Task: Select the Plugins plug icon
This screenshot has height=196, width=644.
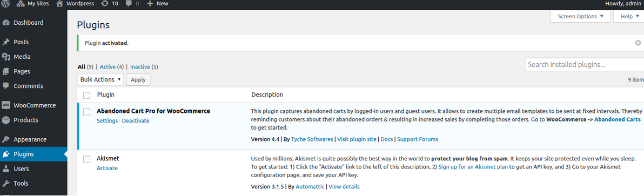Action: click(x=6, y=154)
